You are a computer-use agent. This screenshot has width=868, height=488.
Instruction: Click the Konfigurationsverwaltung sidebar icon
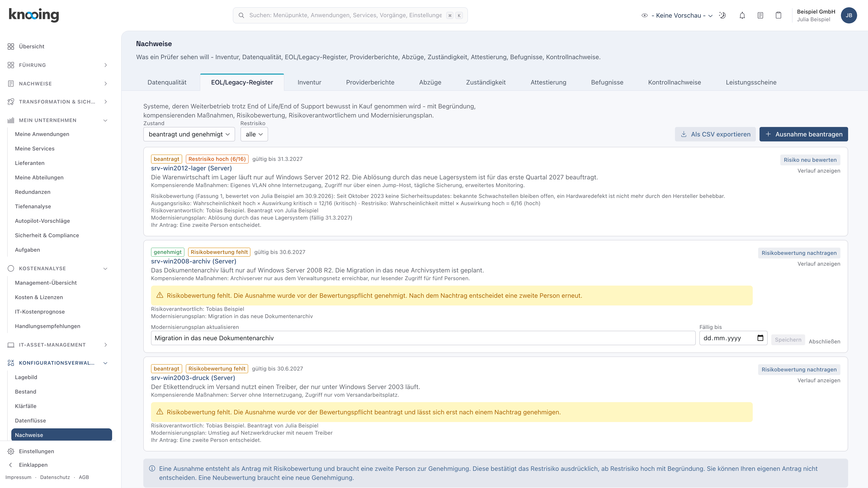pyautogui.click(x=11, y=363)
